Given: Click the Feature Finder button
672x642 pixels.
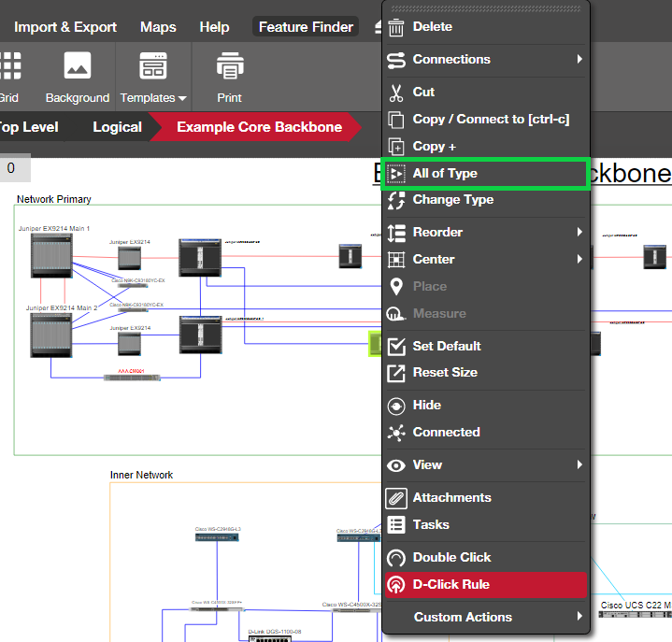Looking at the screenshot, I should [306, 26].
